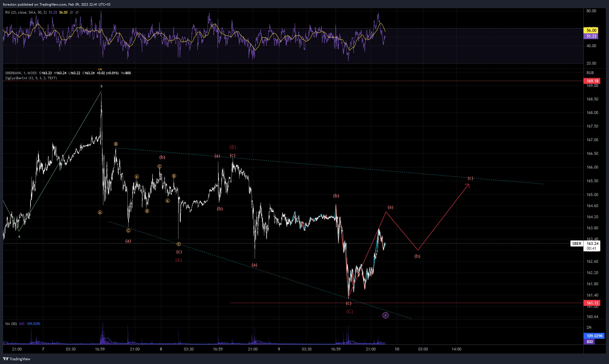The image size is (609, 364).
Task: Click the 03:00 time axis label
Action: (x=423, y=349)
